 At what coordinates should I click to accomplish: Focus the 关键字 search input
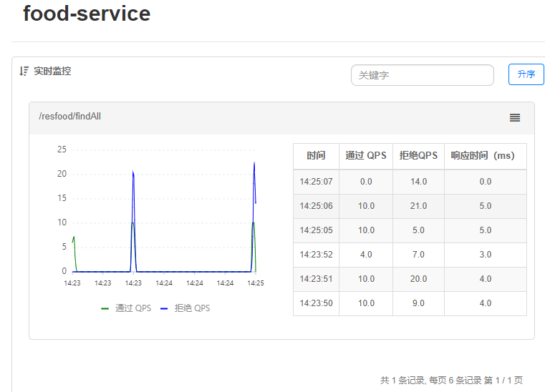tap(423, 75)
